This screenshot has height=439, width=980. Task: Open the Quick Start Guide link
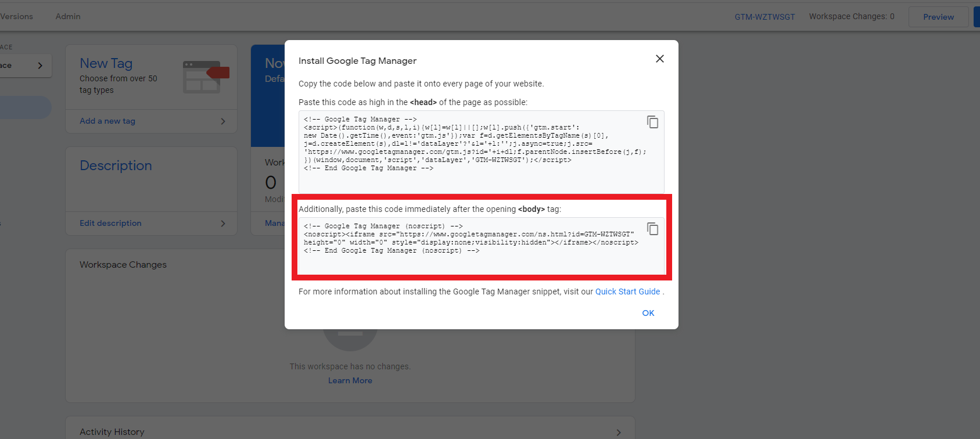coord(627,292)
